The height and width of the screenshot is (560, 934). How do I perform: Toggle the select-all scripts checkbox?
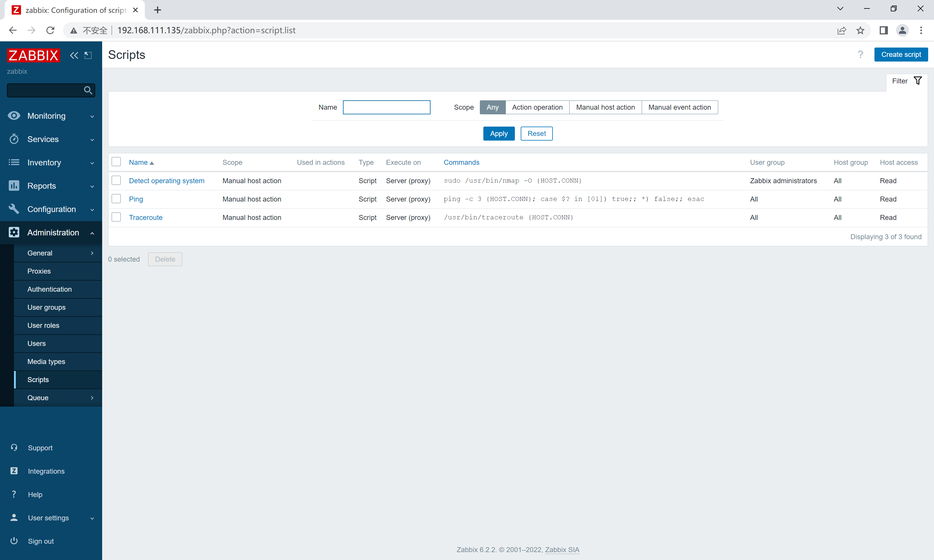tap(116, 162)
